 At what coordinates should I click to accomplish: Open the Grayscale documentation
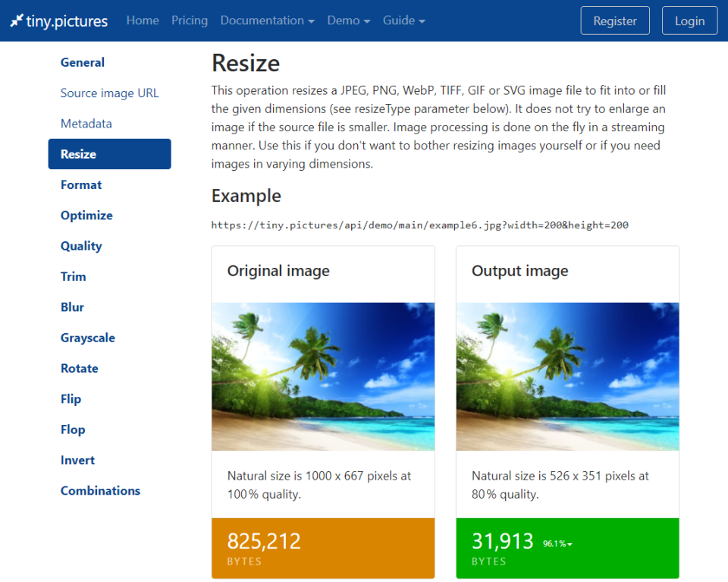point(87,338)
